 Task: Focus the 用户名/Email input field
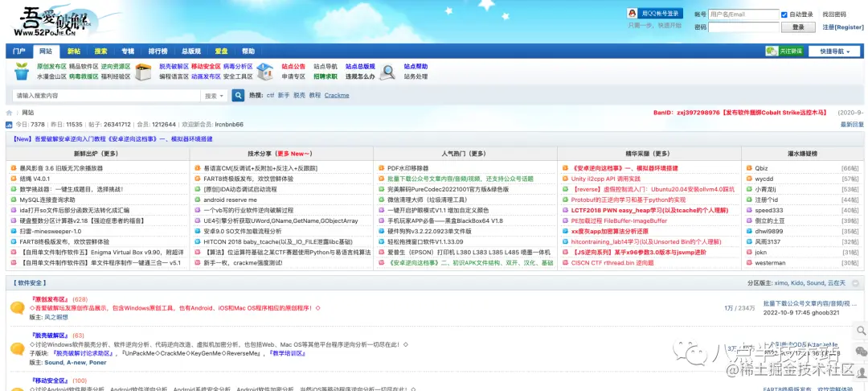(x=743, y=14)
